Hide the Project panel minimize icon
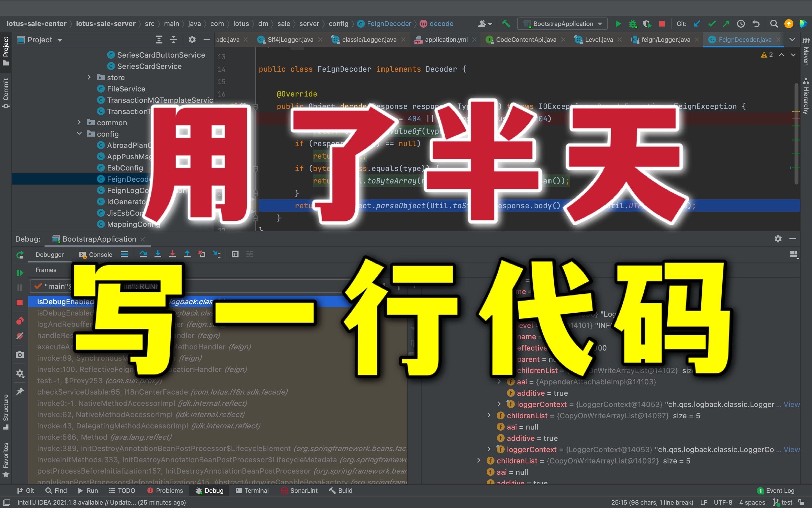Viewport: 812px width, 508px height. point(207,40)
